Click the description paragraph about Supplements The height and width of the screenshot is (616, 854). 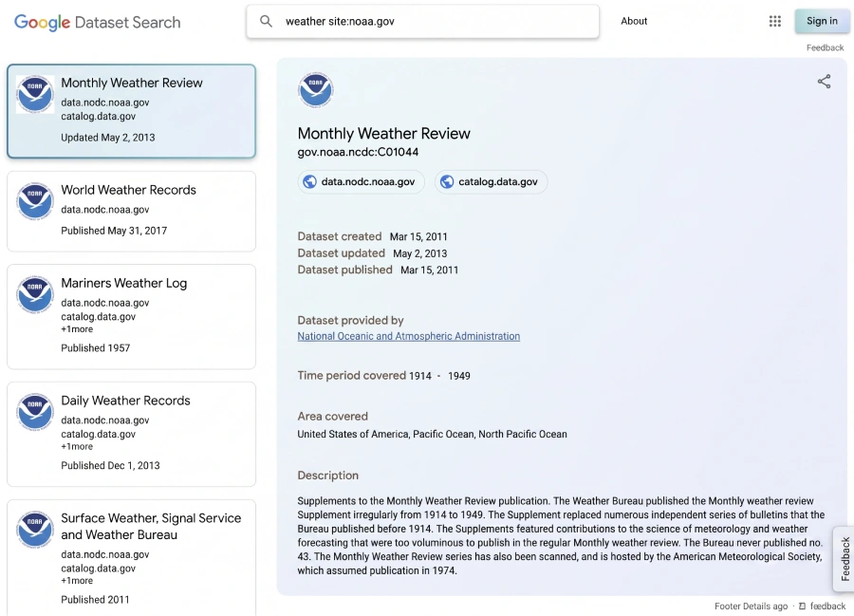coord(561,536)
